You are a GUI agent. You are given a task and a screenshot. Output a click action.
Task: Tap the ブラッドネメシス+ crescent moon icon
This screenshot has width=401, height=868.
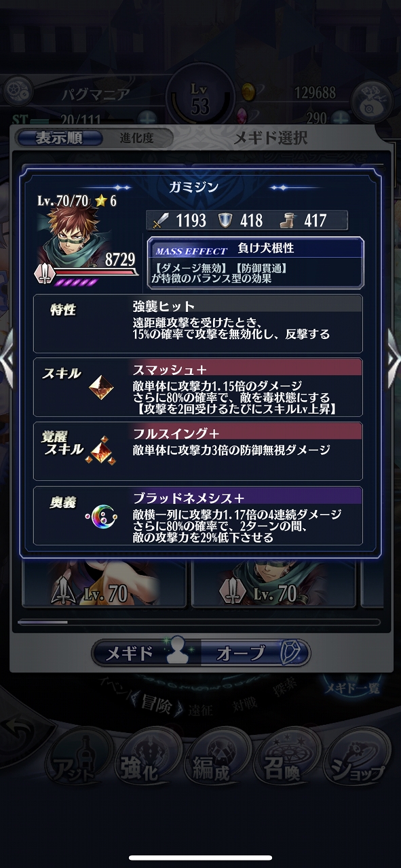pos(102,517)
